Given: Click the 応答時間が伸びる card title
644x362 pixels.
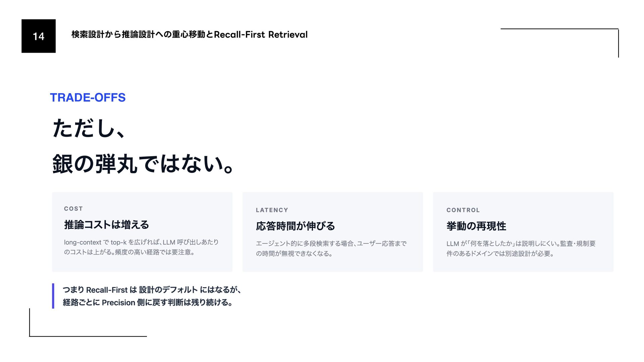Looking at the screenshot, I should pos(295,226).
